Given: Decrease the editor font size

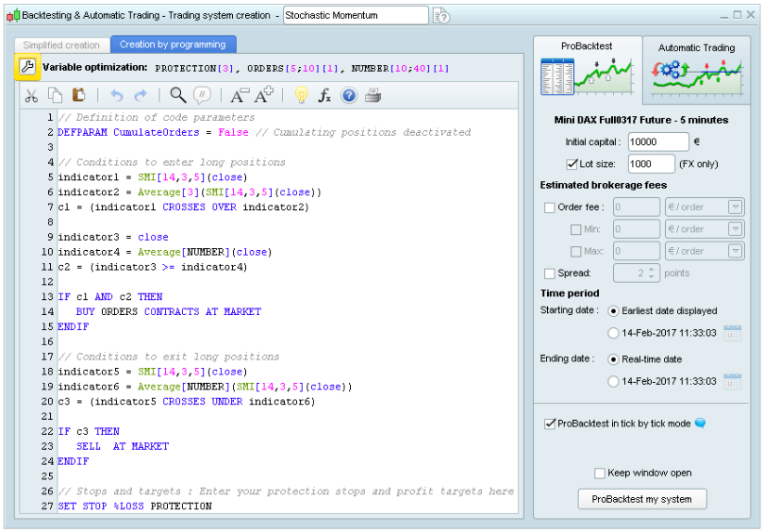Looking at the screenshot, I should 239,95.
